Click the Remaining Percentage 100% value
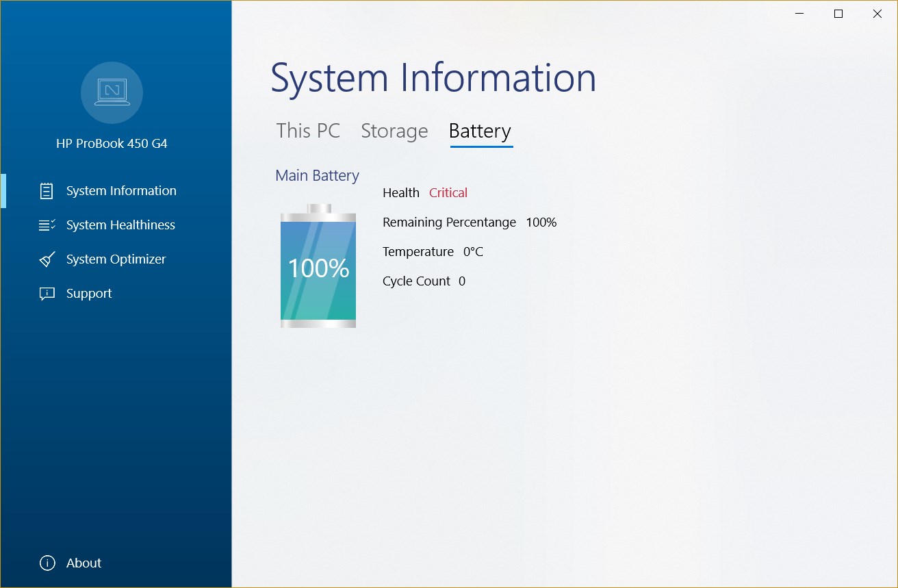This screenshot has width=898, height=588. 541,222
